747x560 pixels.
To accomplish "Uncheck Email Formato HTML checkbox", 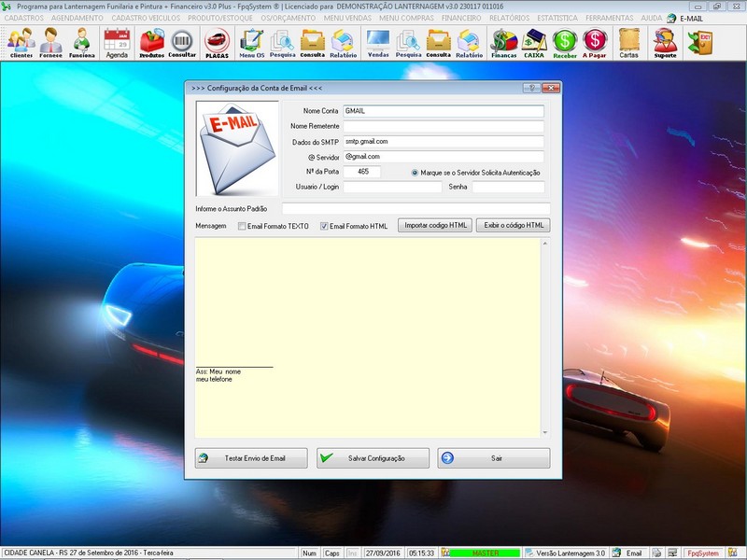I will tap(325, 226).
